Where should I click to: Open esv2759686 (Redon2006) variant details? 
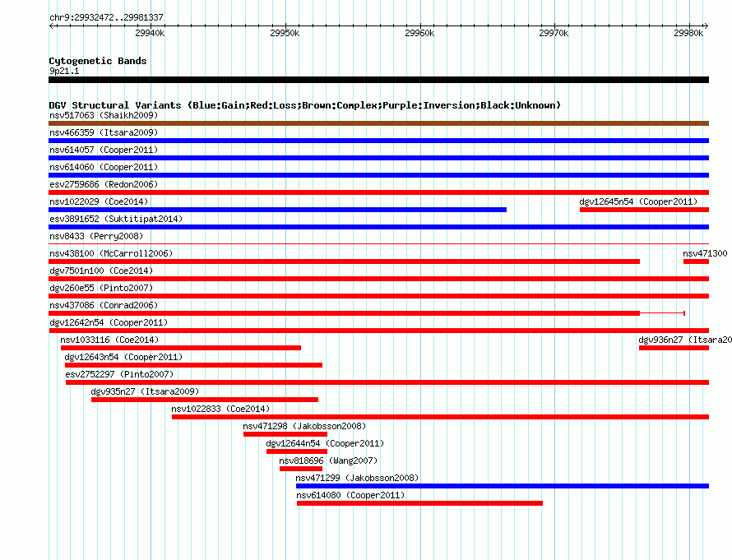click(104, 184)
